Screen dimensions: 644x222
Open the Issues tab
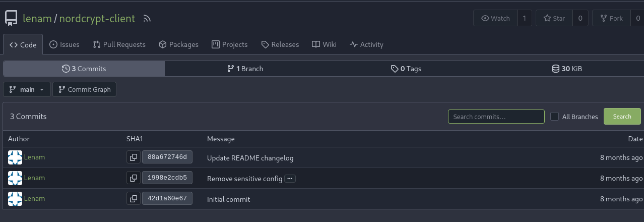click(x=65, y=44)
